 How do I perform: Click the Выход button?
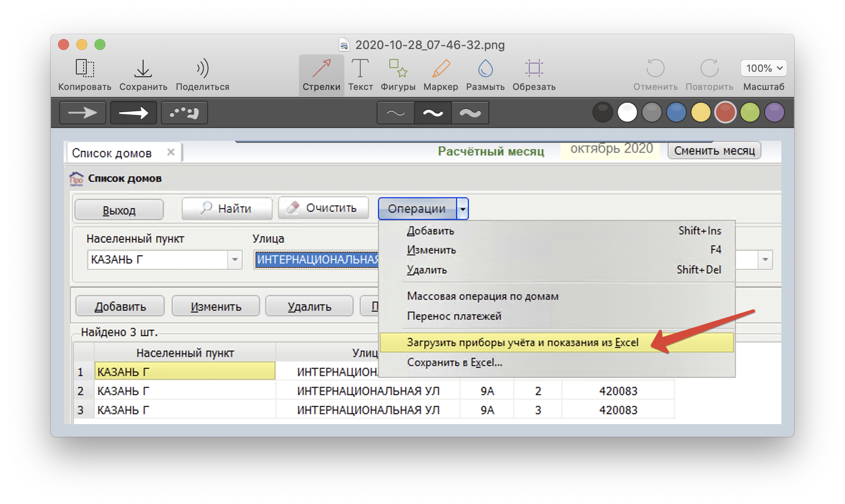[119, 210]
